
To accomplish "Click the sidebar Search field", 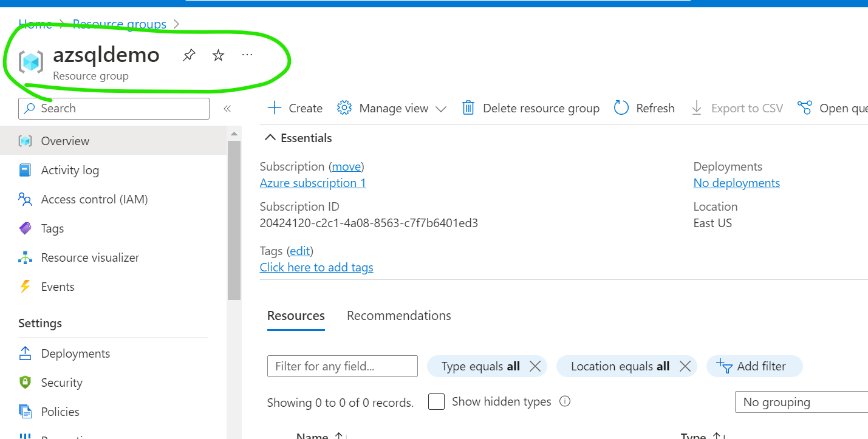I will pyautogui.click(x=114, y=109).
